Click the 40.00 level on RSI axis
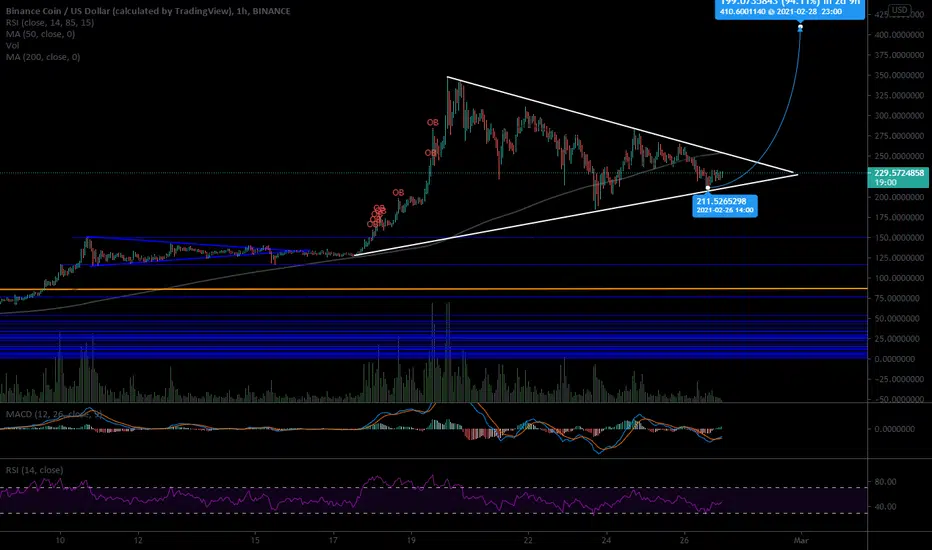 pos(886,507)
